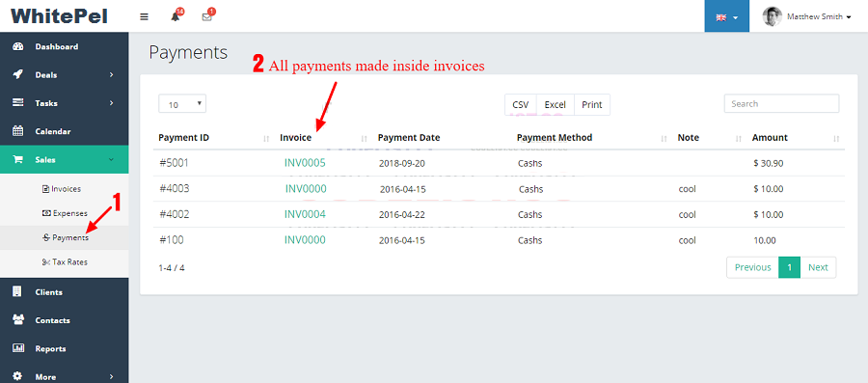This screenshot has width=868, height=383.
Task: Open the messages envelope icon
Action: pos(207,16)
